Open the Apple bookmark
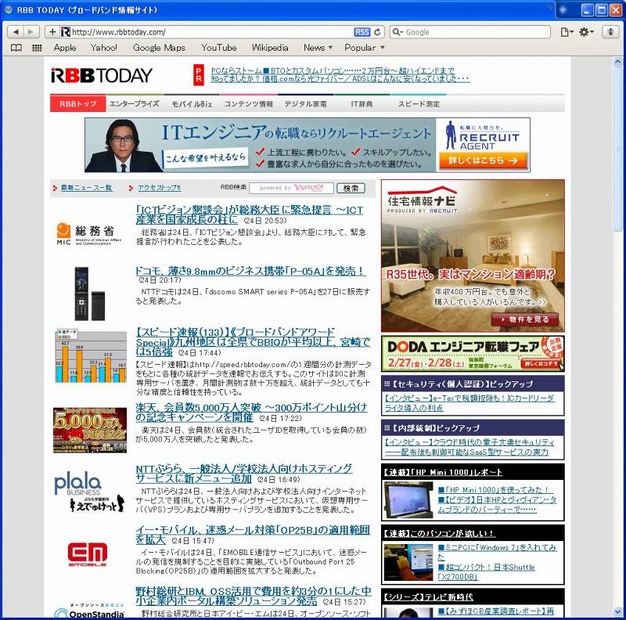Image resolution: width=626 pixels, height=620 pixels. tap(65, 48)
